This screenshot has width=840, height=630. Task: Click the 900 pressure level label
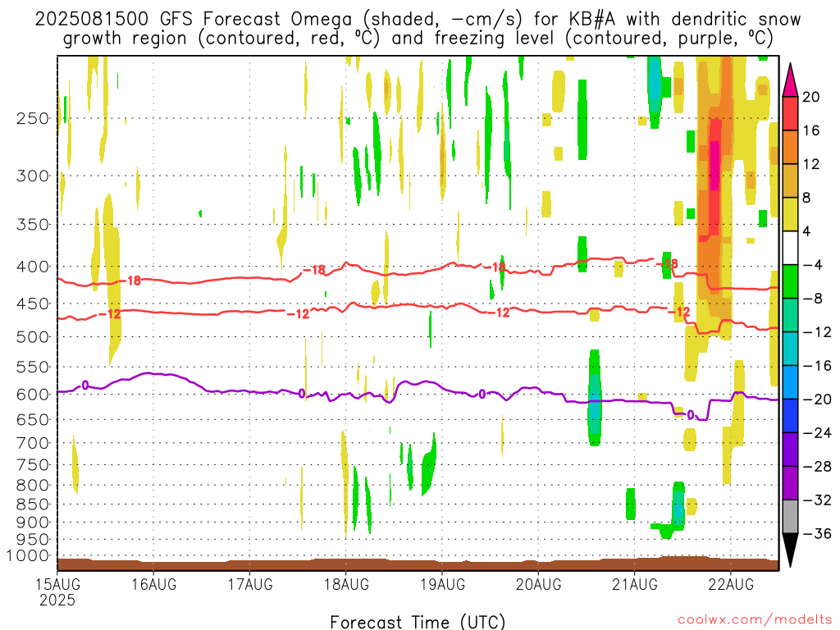33,523
